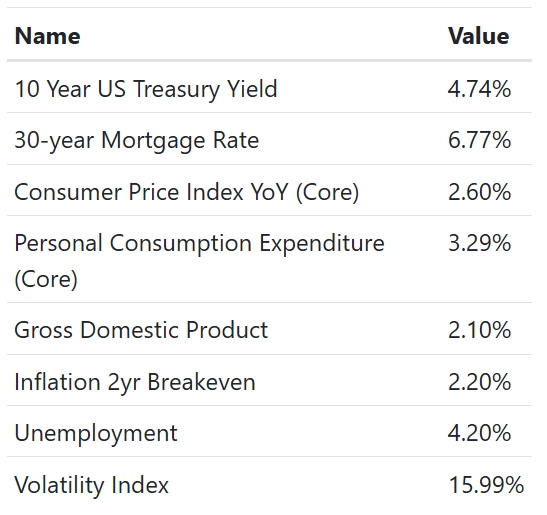Click the 3.29% PCE value
This screenshot has width=547, height=515.
point(479,243)
